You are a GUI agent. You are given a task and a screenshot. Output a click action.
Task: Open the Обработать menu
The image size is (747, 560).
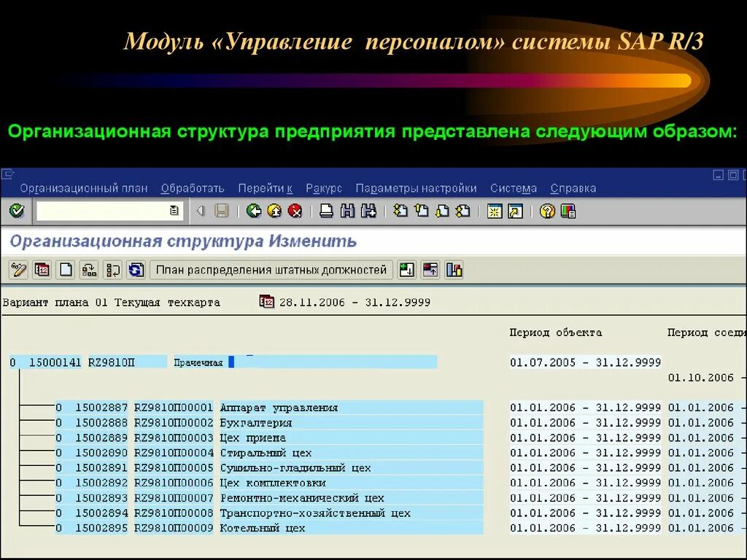(193, 188)
